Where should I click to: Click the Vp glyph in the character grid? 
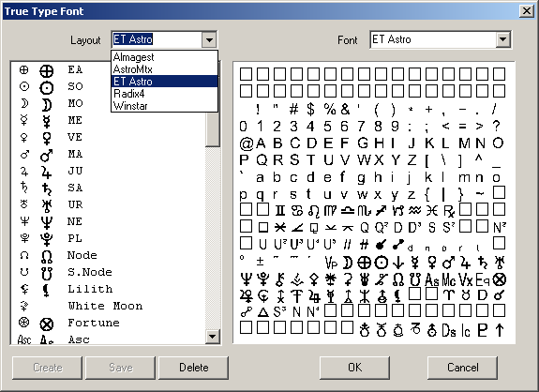point(331,263)
